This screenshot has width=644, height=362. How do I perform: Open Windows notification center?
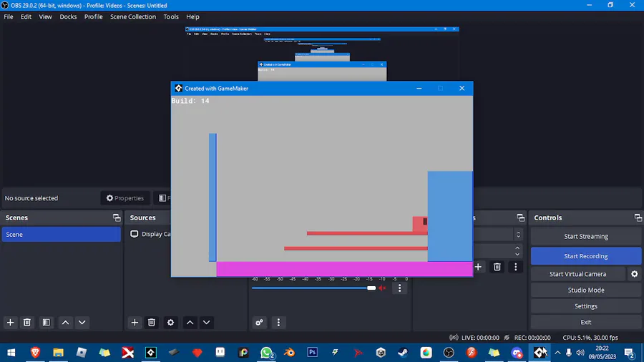(x=629, y=353)
